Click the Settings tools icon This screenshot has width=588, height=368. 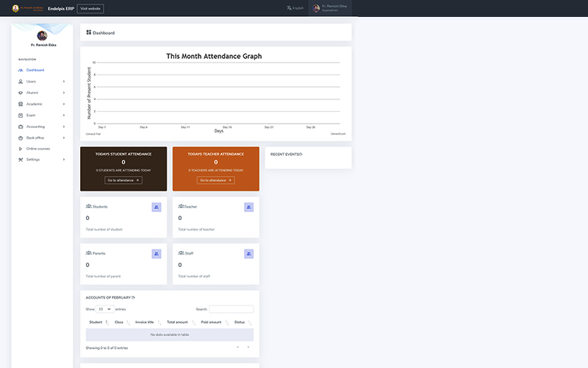click(21, 160)
